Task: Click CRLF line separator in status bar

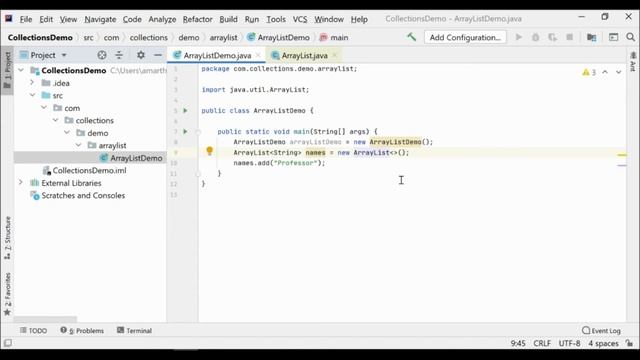Action: (542, 343)
